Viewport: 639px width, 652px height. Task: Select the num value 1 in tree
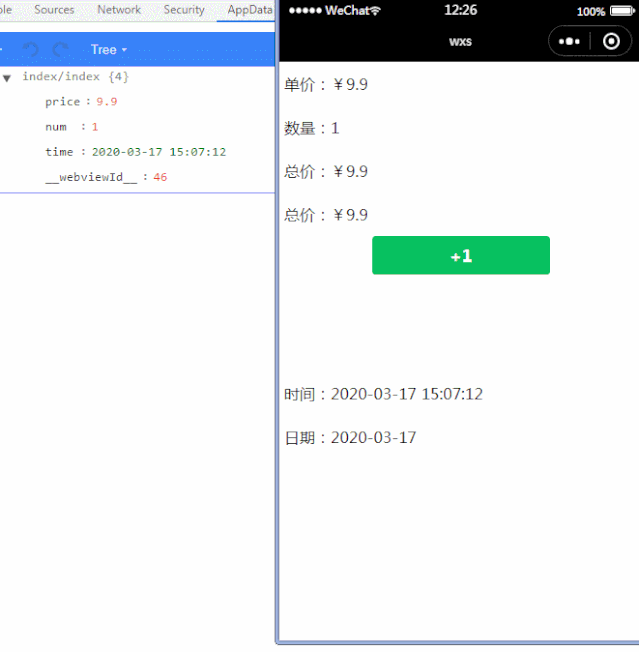pos(95,127)
